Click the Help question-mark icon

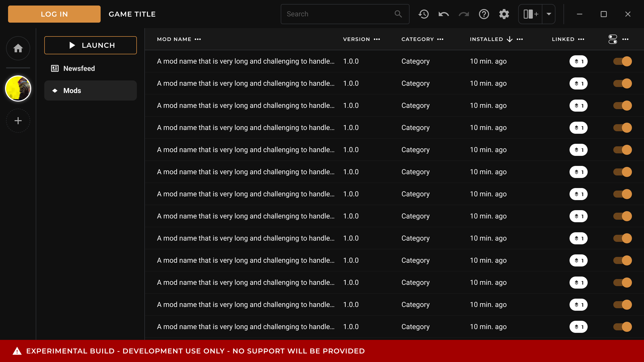click(484, 14)
